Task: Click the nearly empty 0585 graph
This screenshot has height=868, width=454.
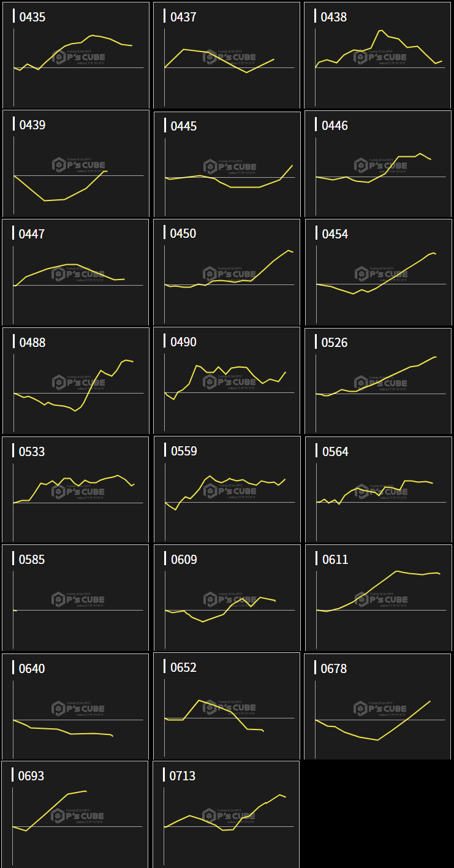Action: tap(76, 598)
